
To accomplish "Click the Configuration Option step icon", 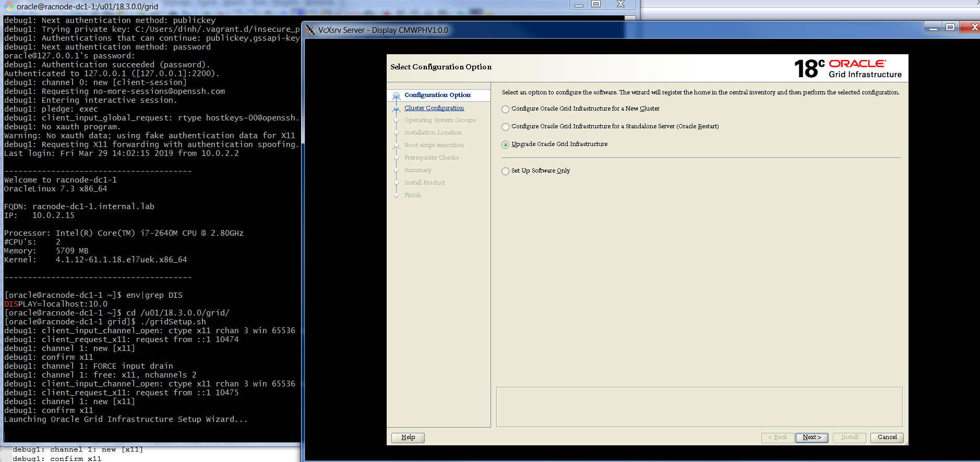I will 396,95.
